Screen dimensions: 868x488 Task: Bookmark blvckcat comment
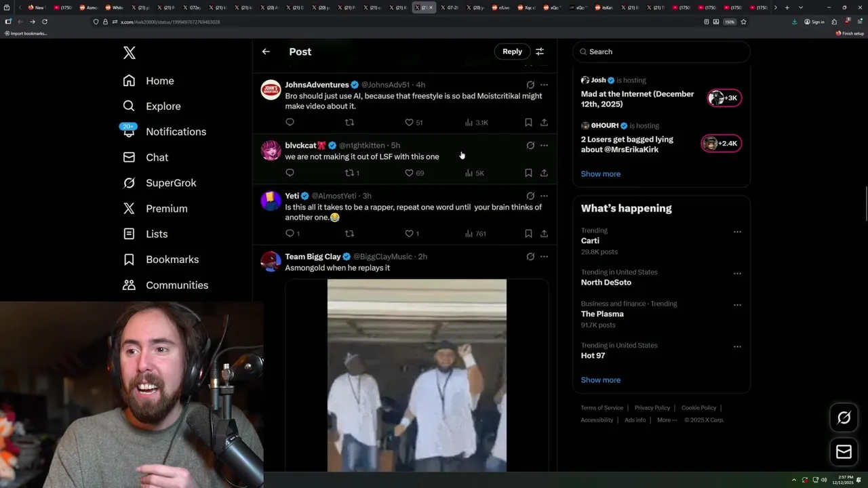528,173
